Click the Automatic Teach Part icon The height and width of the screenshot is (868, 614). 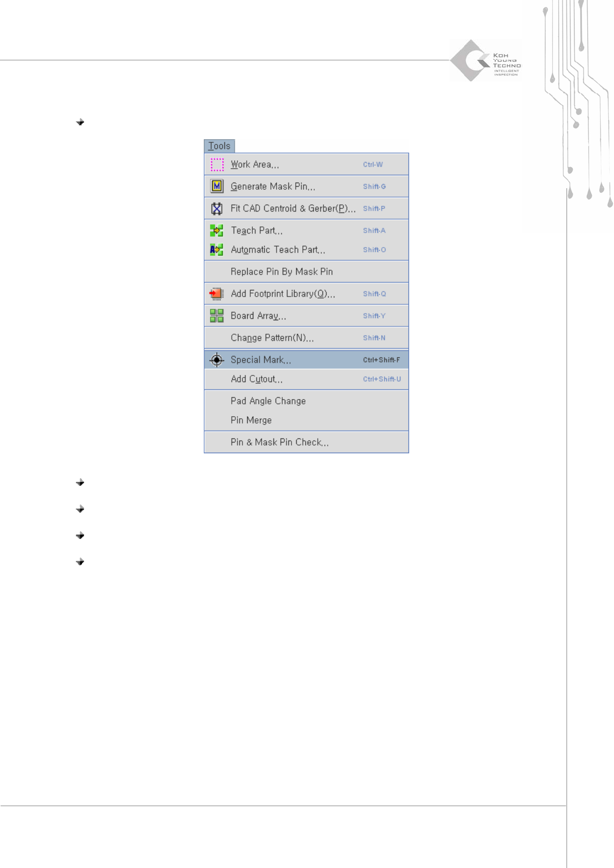point(217,250)
